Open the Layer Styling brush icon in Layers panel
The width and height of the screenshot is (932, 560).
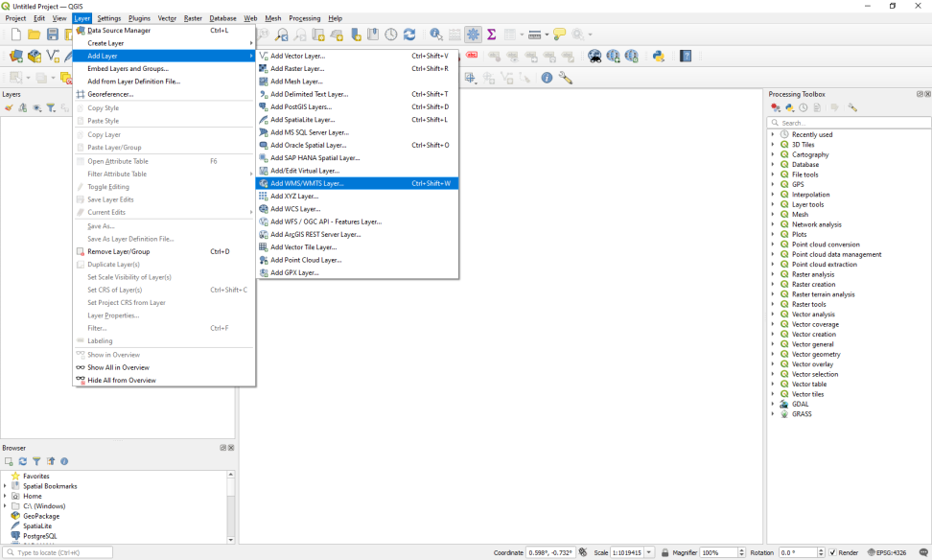(x=9, y=108)
